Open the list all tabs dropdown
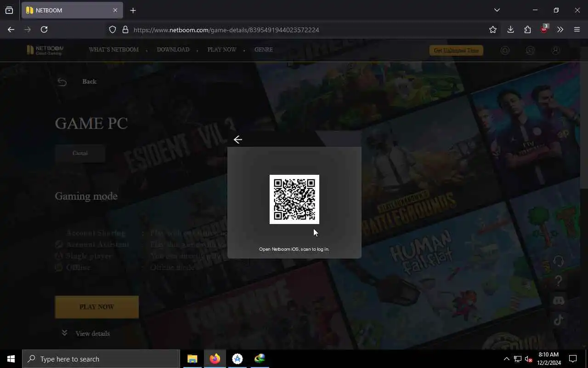588x368 pixels. pos(497,10)
